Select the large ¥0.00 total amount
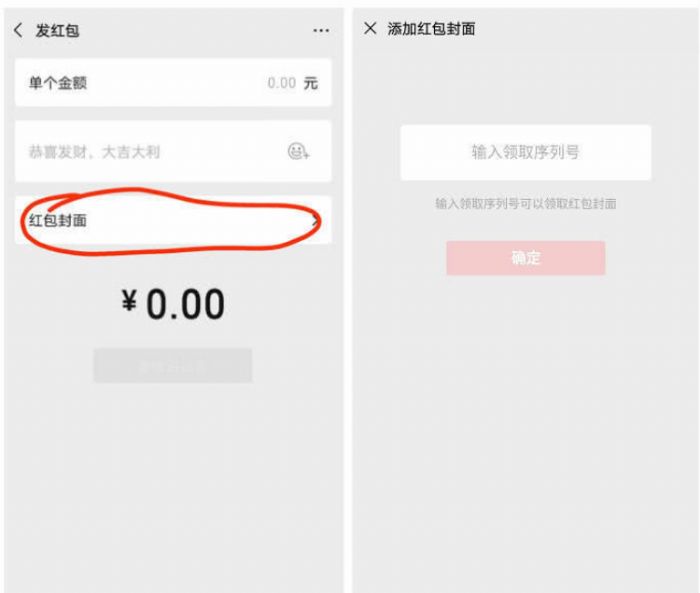 tap(173, 304)
